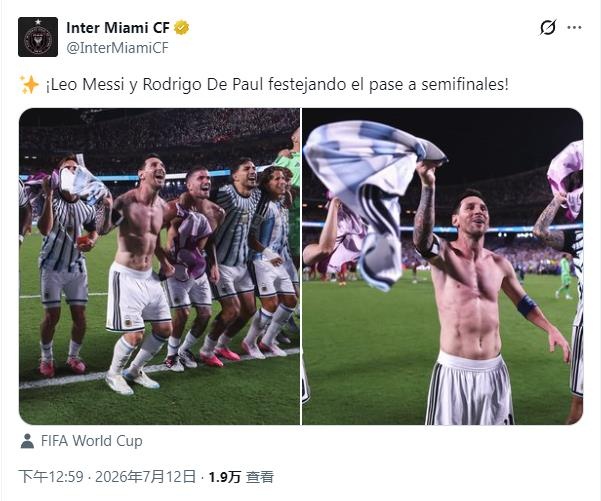601x501 pixels.
Task: Click the person icon beside FIFA World Cup
Action: coord(27,441)
